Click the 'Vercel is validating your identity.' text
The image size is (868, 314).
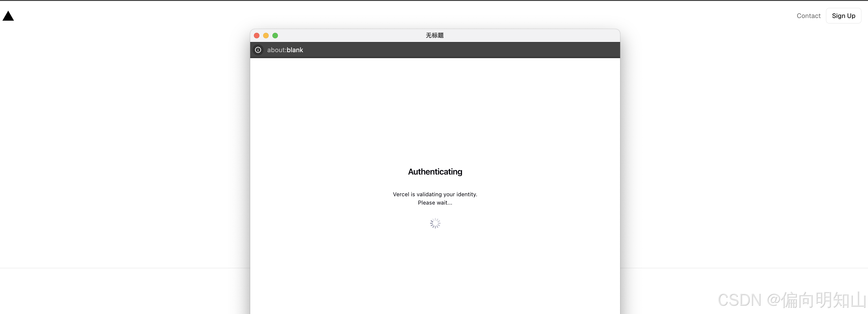pyautogui.click(x=435, y=194)
